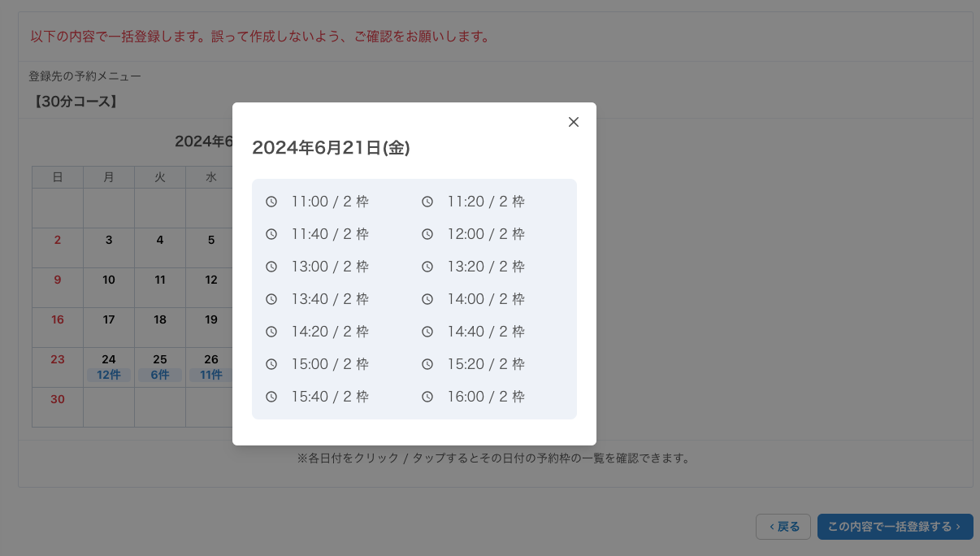The image size is (980, 556).
Task: Select the 14:20 / 2 枠 slot text
Action: 330,332
